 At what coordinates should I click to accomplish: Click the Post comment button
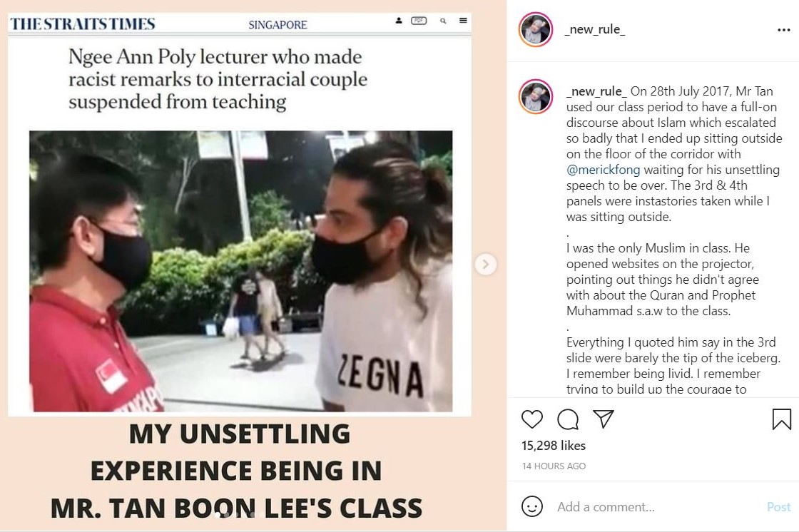click(x=778, y=506)
